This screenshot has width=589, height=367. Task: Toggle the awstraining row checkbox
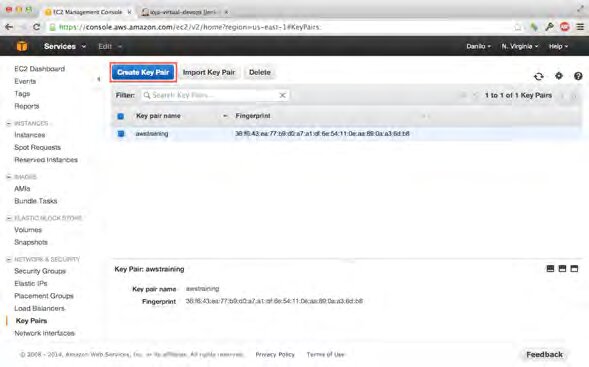[x=121, y=133]
